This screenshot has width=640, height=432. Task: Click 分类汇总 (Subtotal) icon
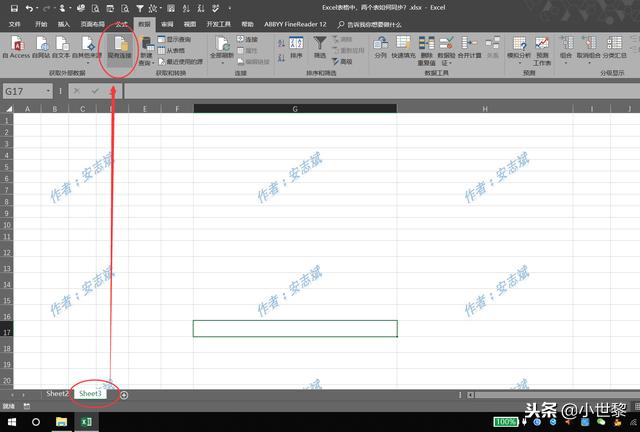(614, 47)
